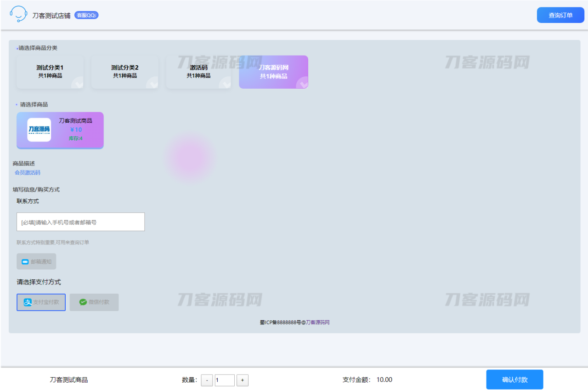Screen dimensions: 588x391
Task: Open the 会员激活码 description link
Action: tap(27, 172)
